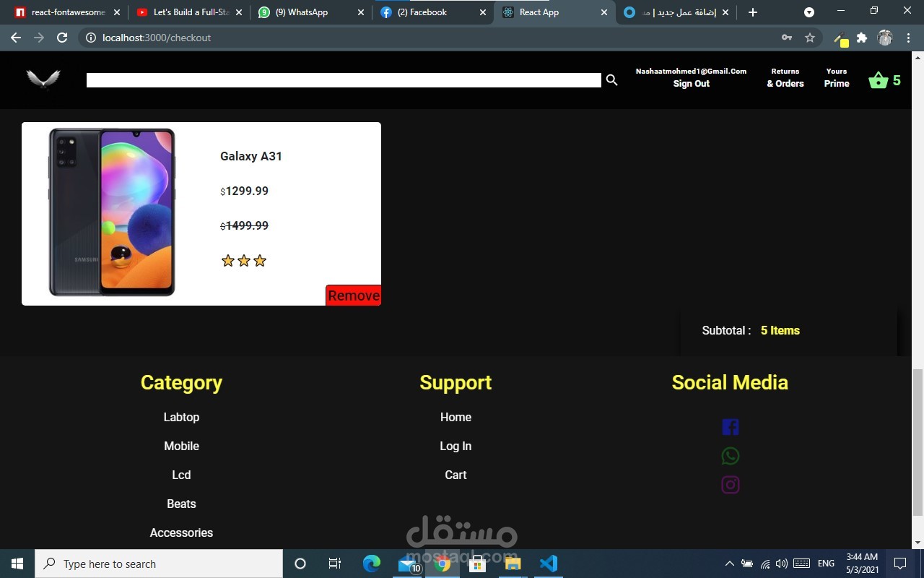Open a new browser tab

(x=753, y=12)
